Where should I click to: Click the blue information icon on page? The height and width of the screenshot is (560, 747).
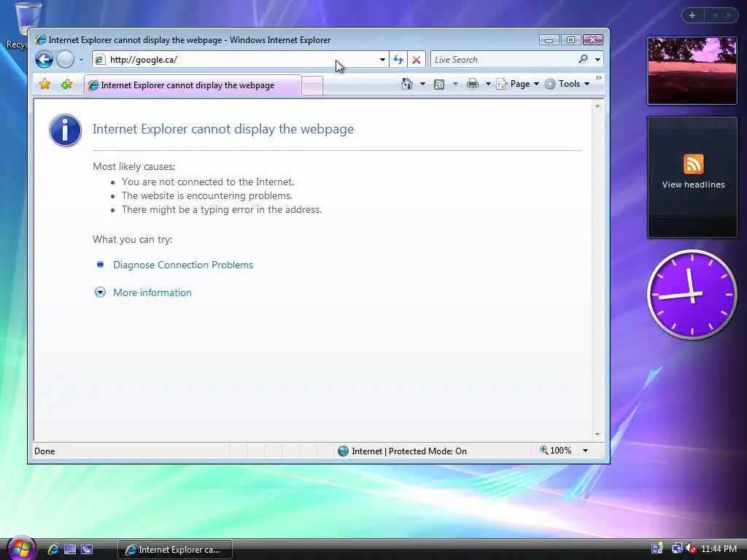65,130
